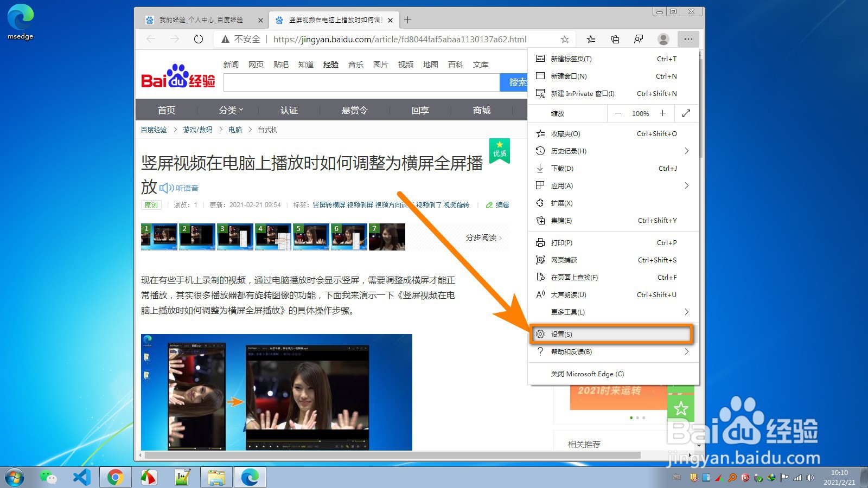
Task: Decrease zoom with the minus button
Action: click(618, 113)
